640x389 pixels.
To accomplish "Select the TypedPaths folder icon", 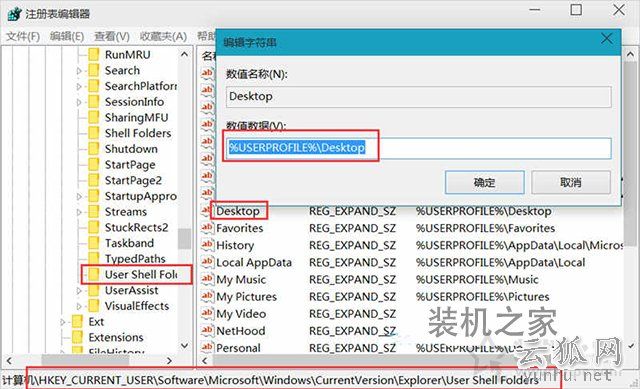I will click(x=94, y=259).
